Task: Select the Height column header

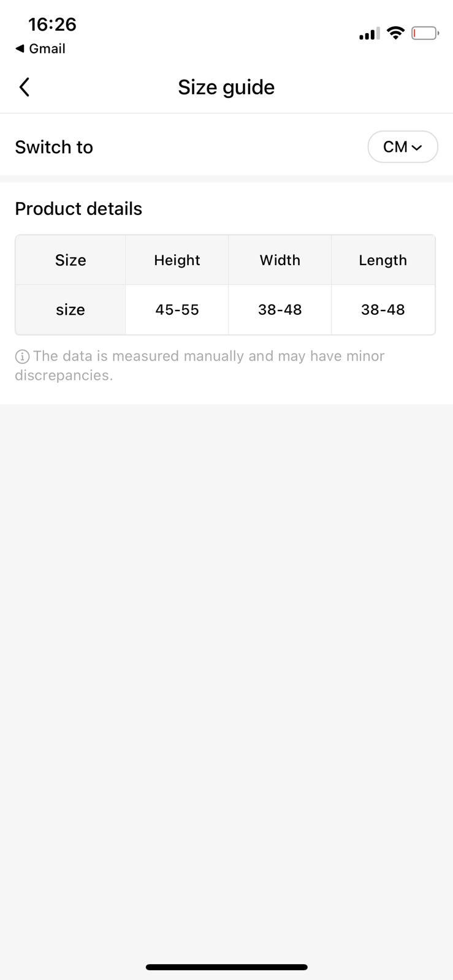Action: pyautogui.click(x=177, y=260)
